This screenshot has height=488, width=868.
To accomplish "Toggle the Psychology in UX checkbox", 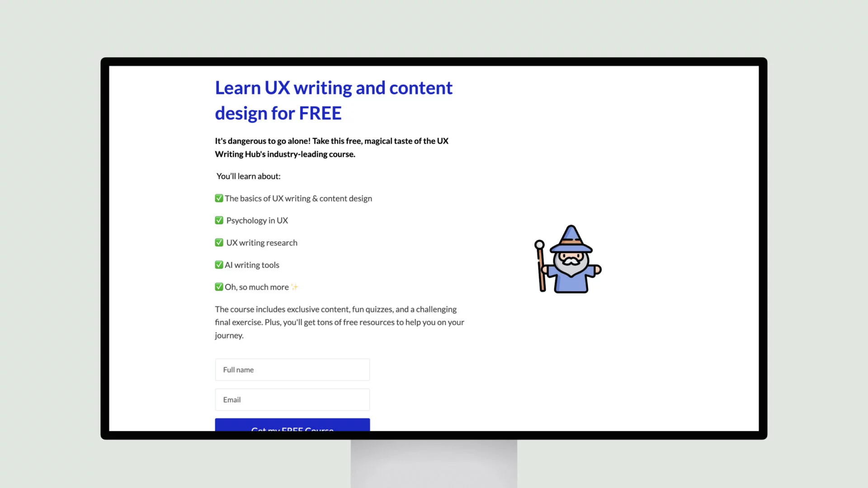I will 219,220.
